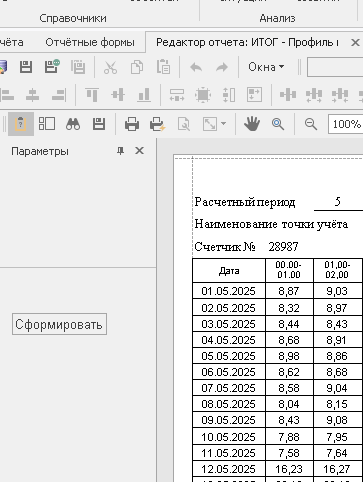The height and width of the screenshot is (482, 363).
Task: Click the 00.00-01.00 column header
Action: tap(289, 270)
